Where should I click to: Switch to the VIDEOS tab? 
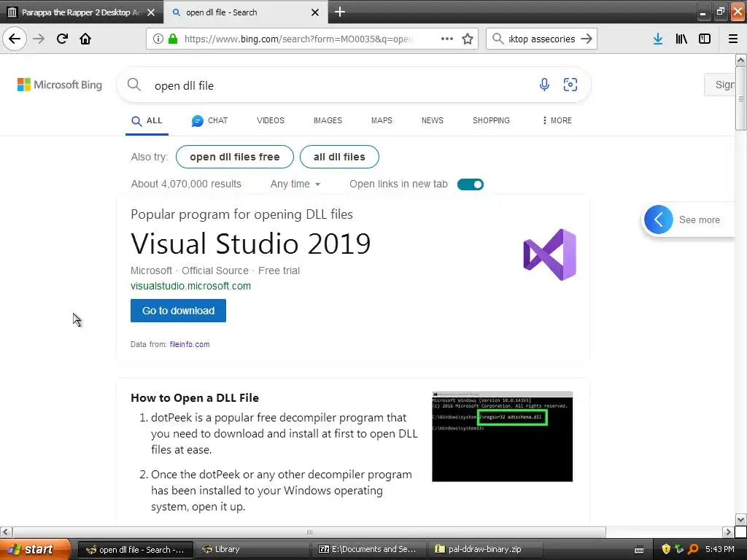(x=271, y=120)
